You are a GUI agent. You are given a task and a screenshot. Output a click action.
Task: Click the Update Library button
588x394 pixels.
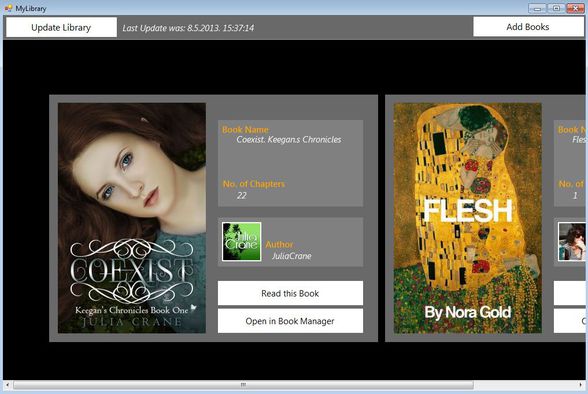pos(61,27)
